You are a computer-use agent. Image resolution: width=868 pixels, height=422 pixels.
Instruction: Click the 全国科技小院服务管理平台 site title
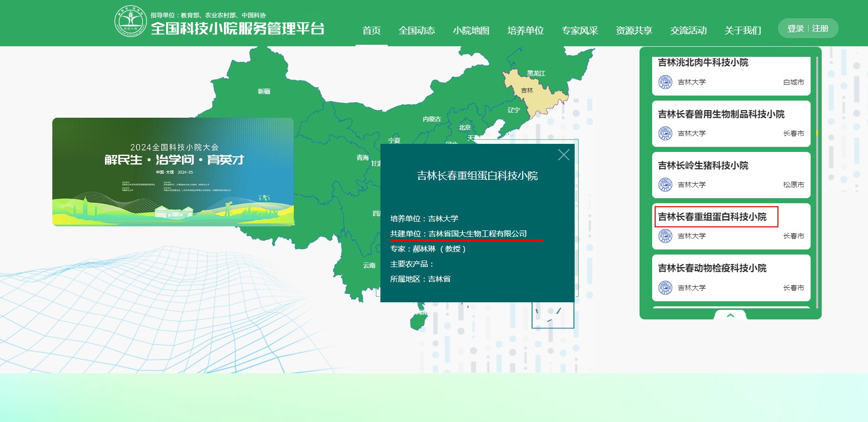238,29
